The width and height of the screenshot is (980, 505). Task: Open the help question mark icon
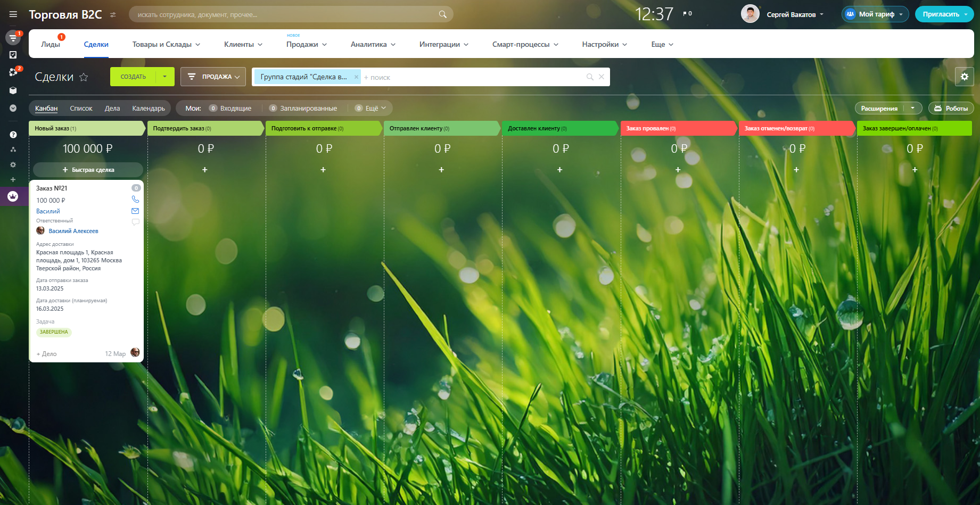pyautogui.click(x=13, y=135)
